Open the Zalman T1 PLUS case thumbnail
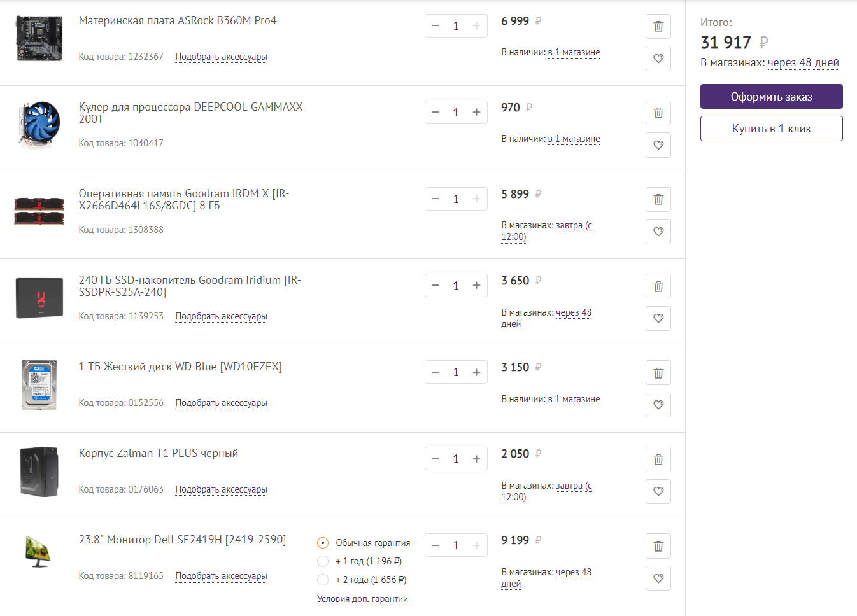Viewport: 857px width, 616px height. point(39,472)
